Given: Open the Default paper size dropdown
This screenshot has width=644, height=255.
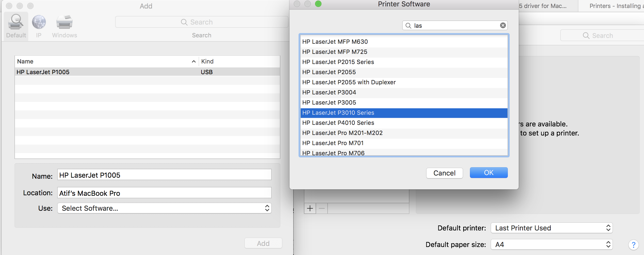Looking at the screenshot, I should 552,245.
